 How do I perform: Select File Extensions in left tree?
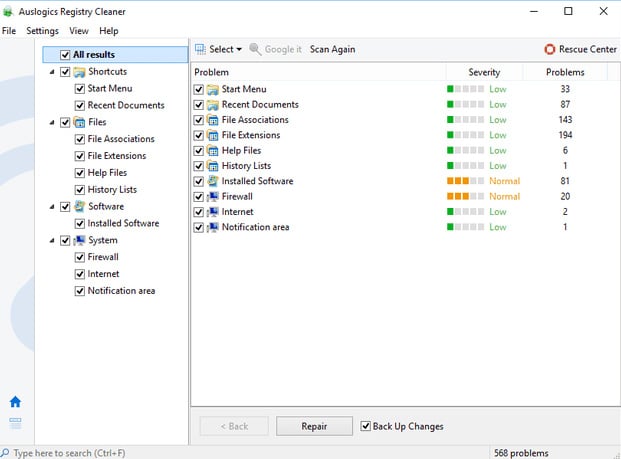coord(117,156)
